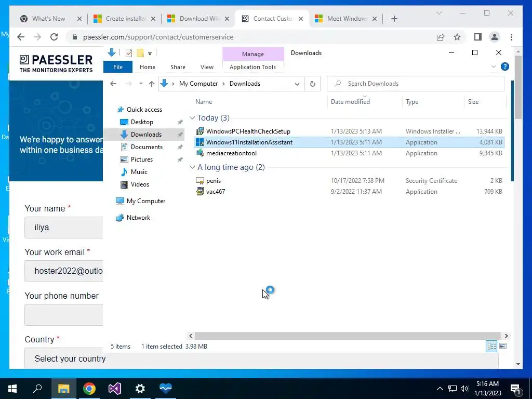Open Explorer Help question mark icon
The width and height of the screenshot is (532, 399).
click(505, 66)
